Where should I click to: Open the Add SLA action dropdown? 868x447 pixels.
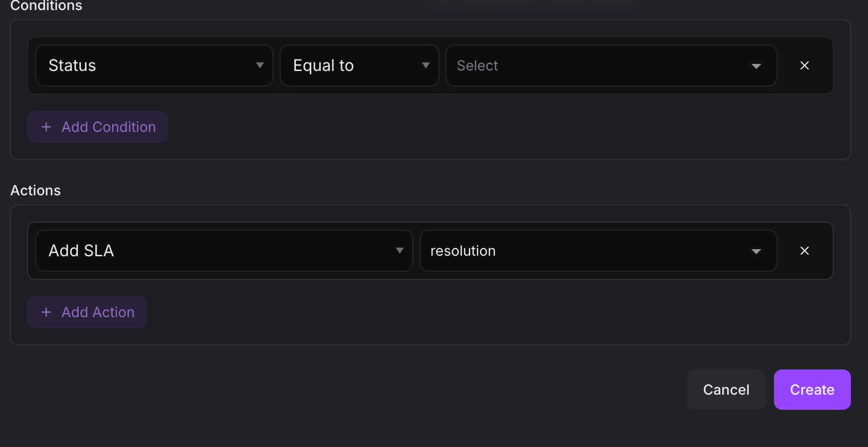pos(216,251)
